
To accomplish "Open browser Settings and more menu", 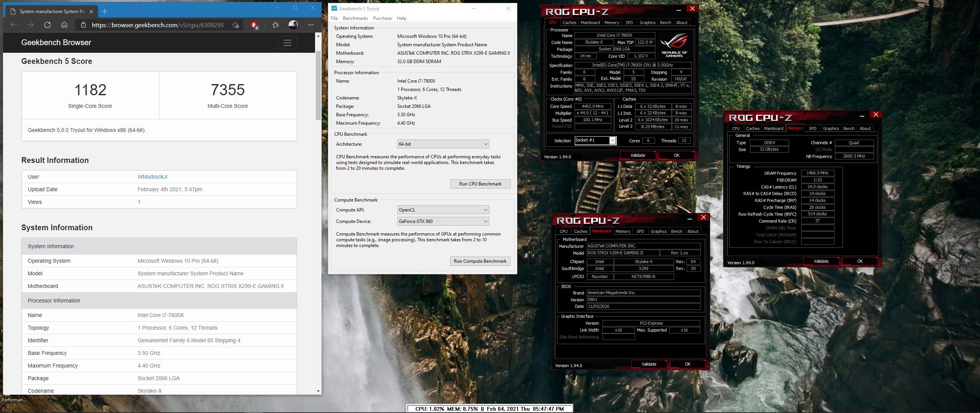I will coord(311,25).
